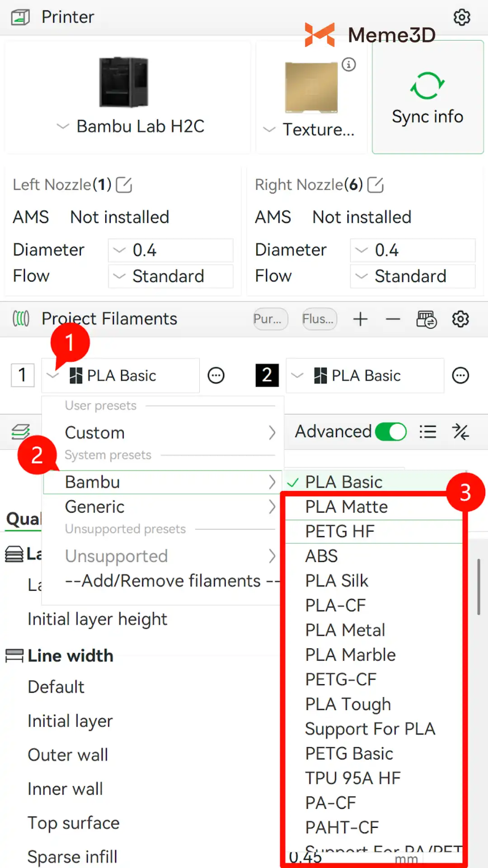Open the left nozzle Diameter dropdown
Viewport: 488px width, 868px height.
tap(170, 250)
